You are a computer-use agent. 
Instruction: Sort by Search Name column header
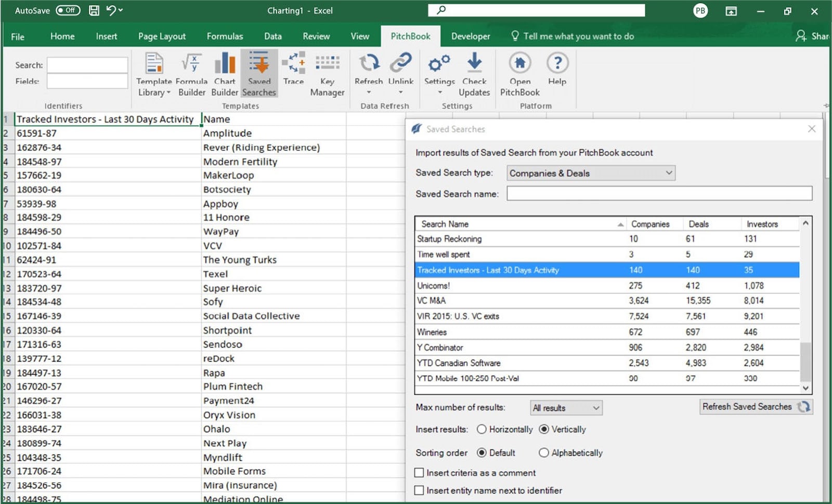[x=521, y=224]
